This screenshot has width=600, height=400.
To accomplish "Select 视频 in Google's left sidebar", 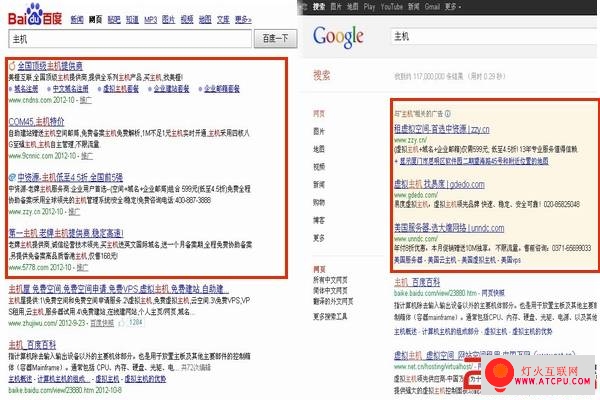I will [319, 167].
